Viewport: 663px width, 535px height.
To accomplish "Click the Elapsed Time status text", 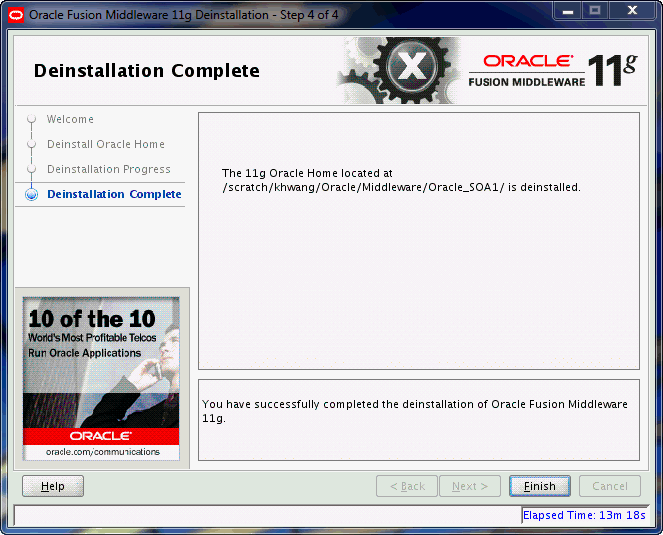I will pyautogui.click(x=584, y=515).
